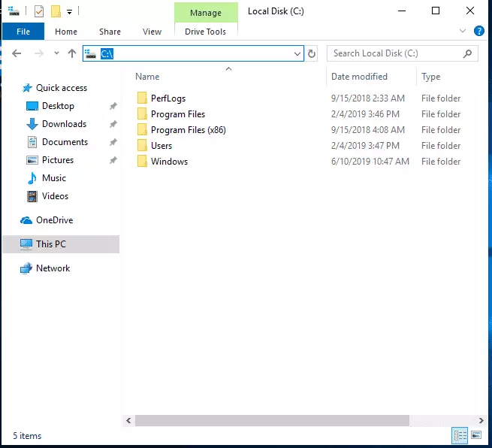Image resolution: width=492 pixels, height=448 pixels.
Task: Open the File menu
Action: pyautogui.click(x=23, y=32)
